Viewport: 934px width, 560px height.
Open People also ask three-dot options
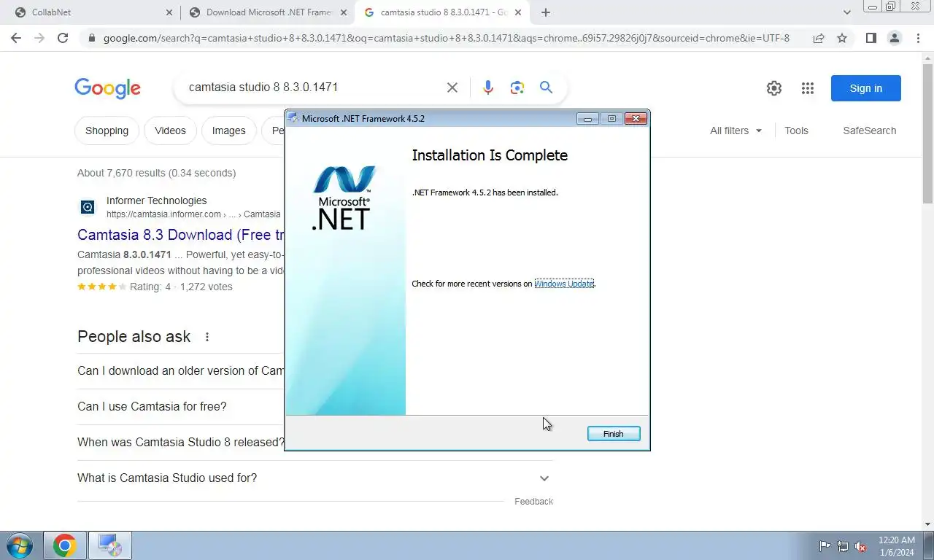[207, 337]
